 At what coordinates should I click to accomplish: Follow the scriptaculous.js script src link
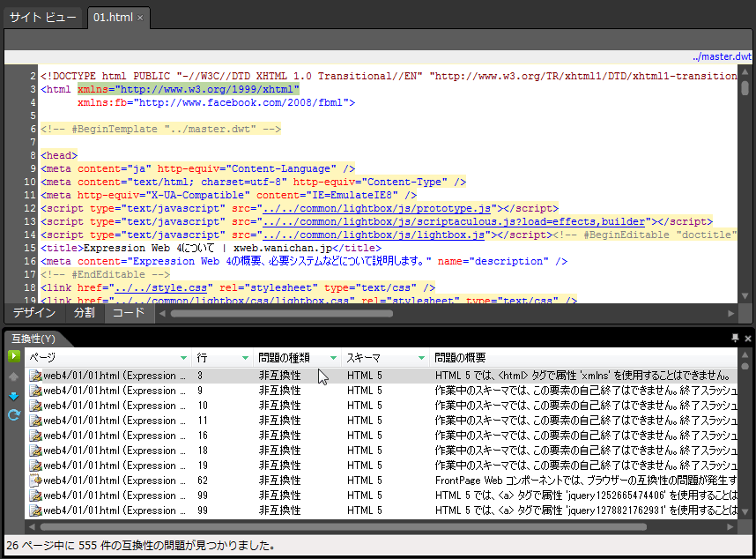(x=454, y=221)
